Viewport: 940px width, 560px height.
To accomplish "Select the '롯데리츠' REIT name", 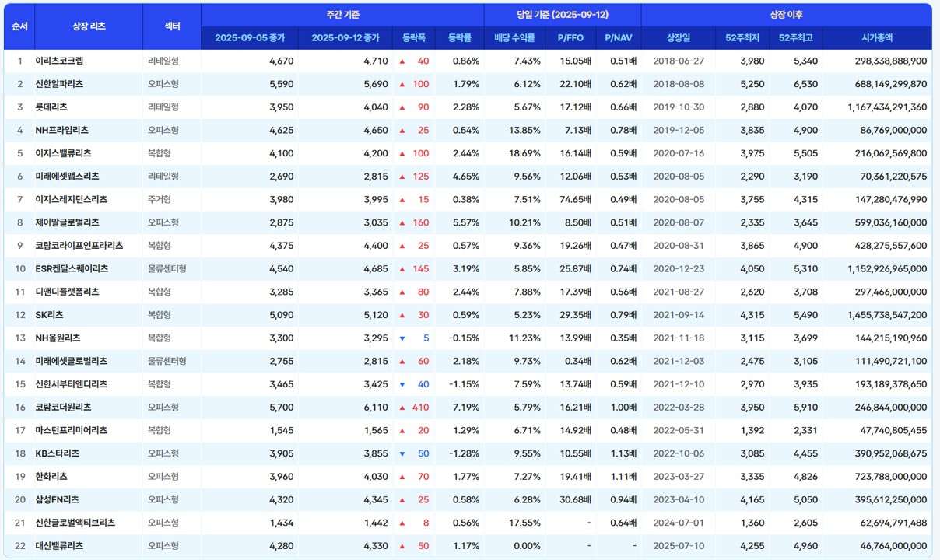I will (51, 107).
